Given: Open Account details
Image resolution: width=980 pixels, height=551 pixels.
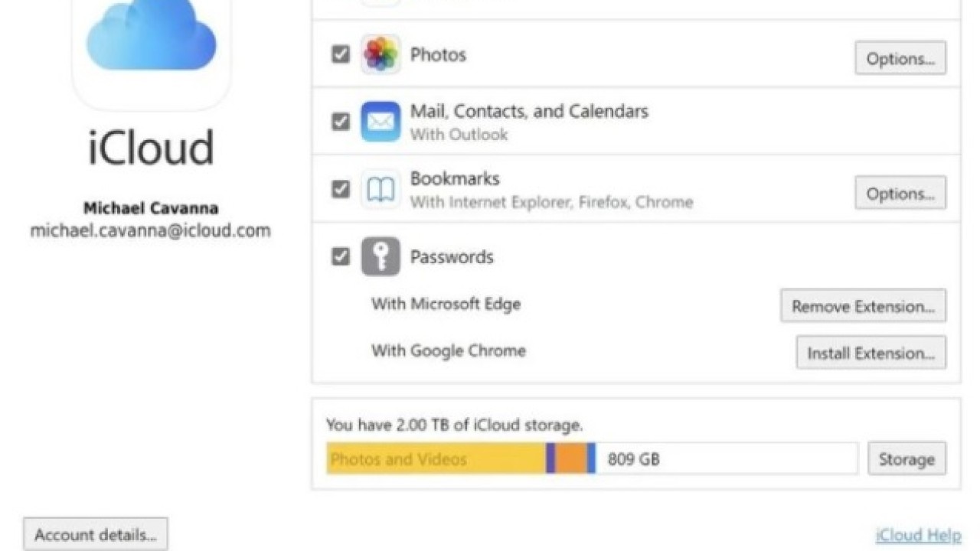Looking at the screenshot, I should coord(96,535).
